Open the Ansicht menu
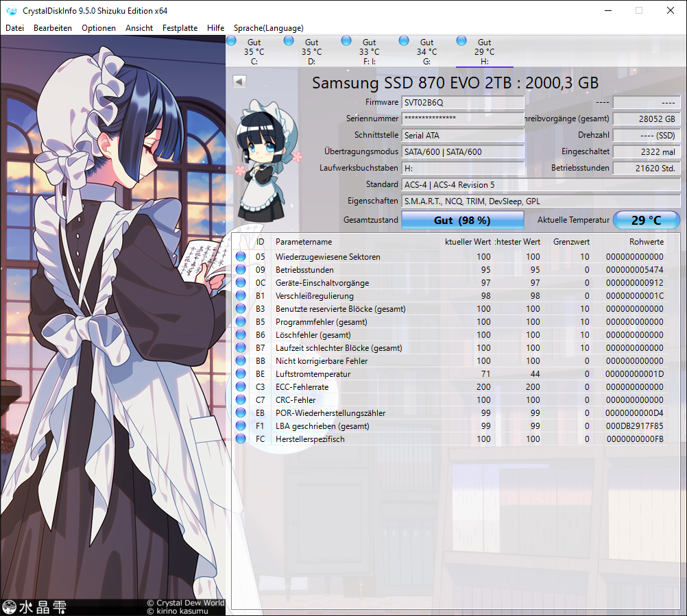687x616 pixels. (139, 28)
